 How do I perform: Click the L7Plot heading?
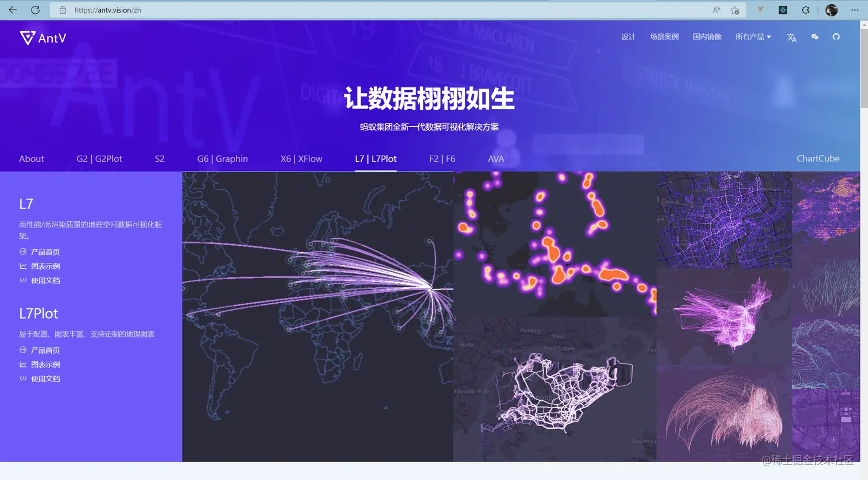pyautogui.click(x=38, y=313)
